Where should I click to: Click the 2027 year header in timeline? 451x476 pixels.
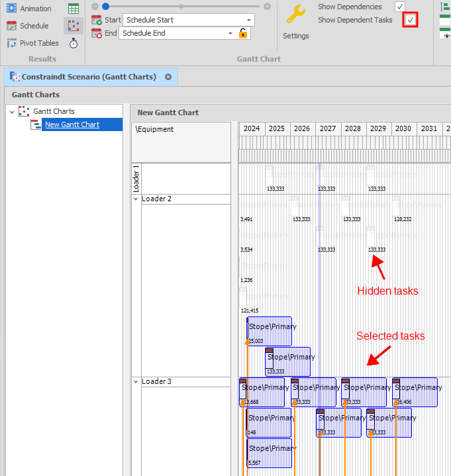click(x=327, y=128)
